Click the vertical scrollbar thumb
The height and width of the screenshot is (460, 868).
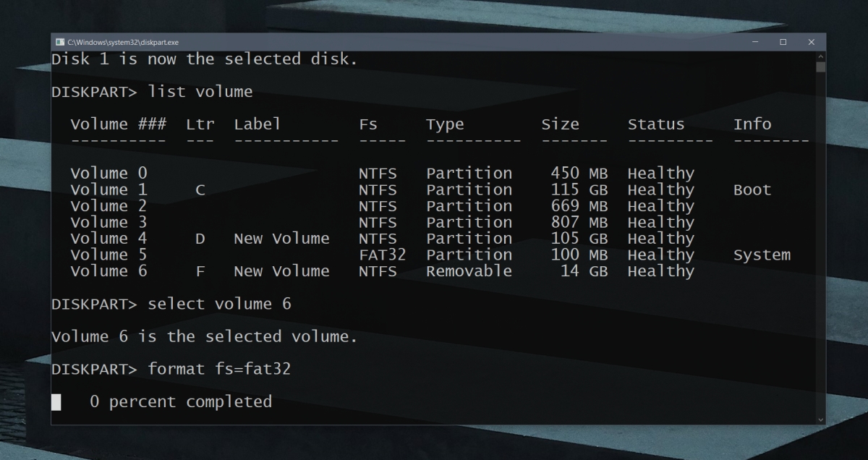pyautogui.click(x=820, y=67)
